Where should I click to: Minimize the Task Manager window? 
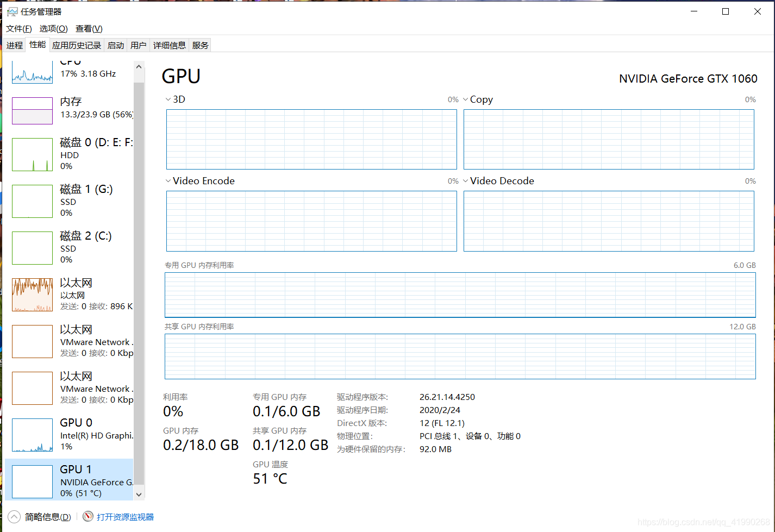(694, 11)
